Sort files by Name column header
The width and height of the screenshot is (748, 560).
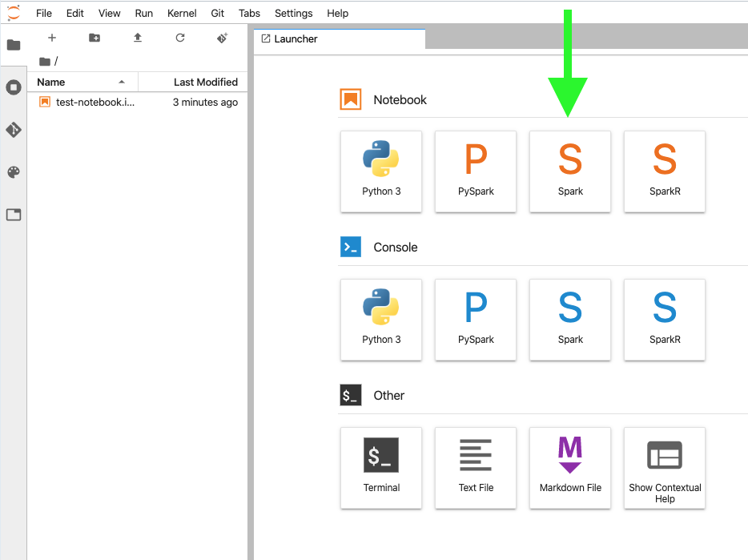tap(82, 82)
